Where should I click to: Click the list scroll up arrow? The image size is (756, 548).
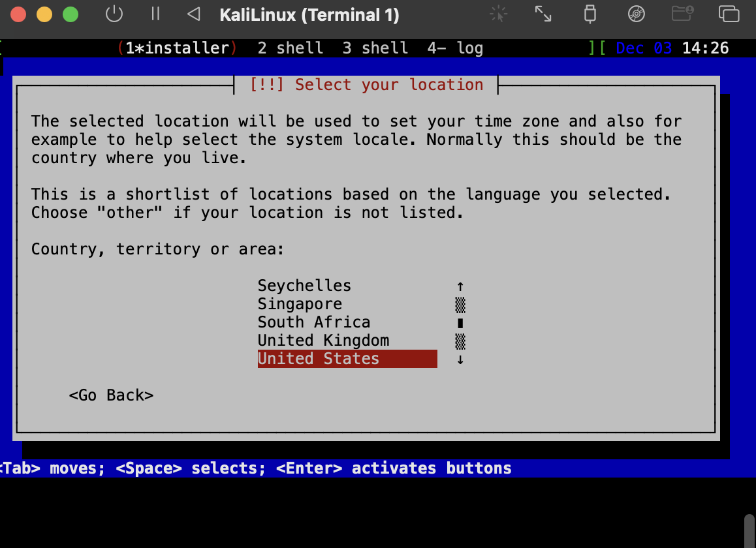coord(460,286)
